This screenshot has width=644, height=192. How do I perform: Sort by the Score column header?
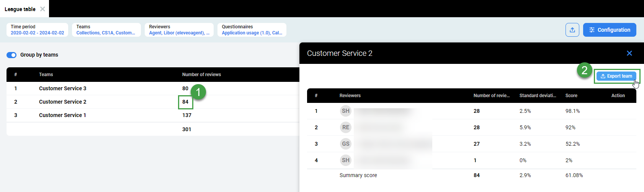pos(571,96)
